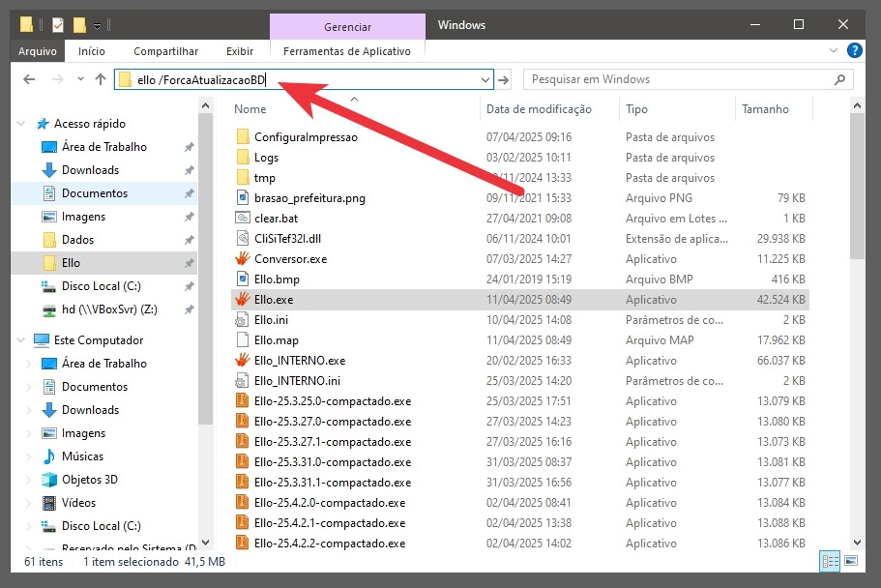Open quick access toolbar customize dropdown
This screenshot has height=588, width=881.
point(98,25)
